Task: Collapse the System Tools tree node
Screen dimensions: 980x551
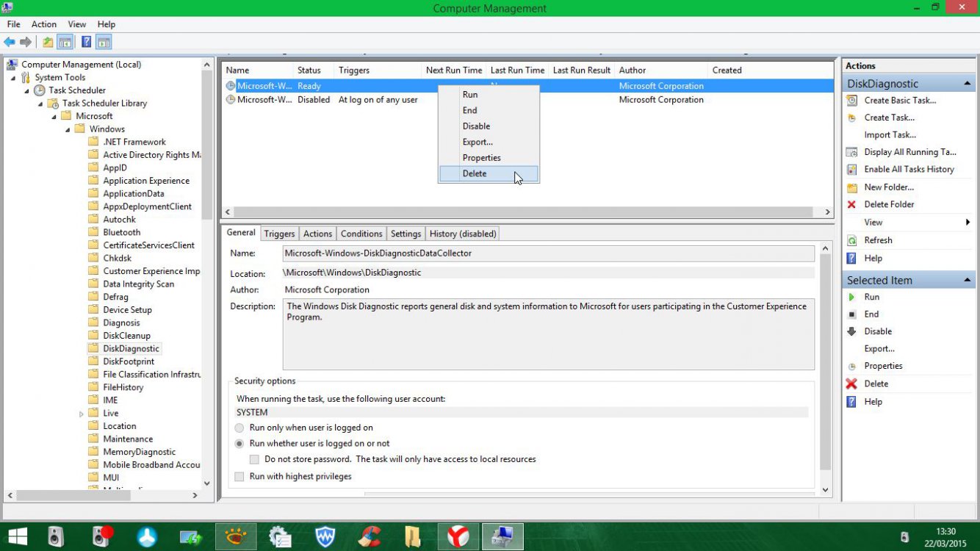Action: tap(12, 77)
